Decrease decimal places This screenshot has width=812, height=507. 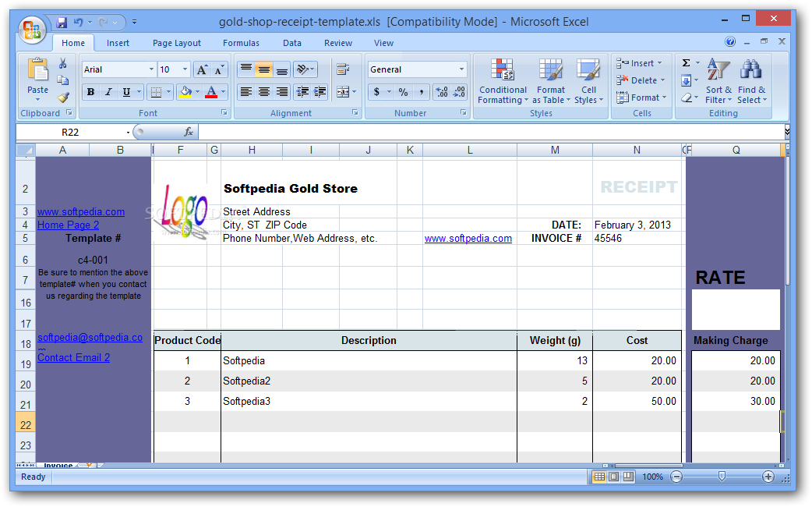459,92
